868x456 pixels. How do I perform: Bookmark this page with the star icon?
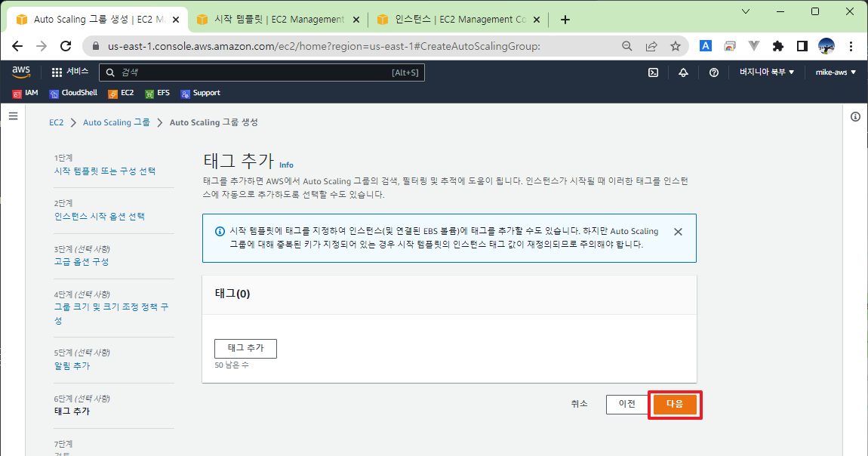point(676,46)
